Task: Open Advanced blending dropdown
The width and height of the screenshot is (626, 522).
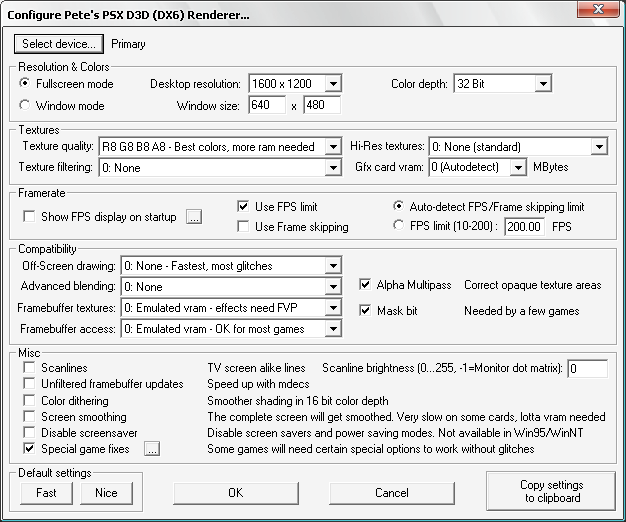Action: coord(231,287)
